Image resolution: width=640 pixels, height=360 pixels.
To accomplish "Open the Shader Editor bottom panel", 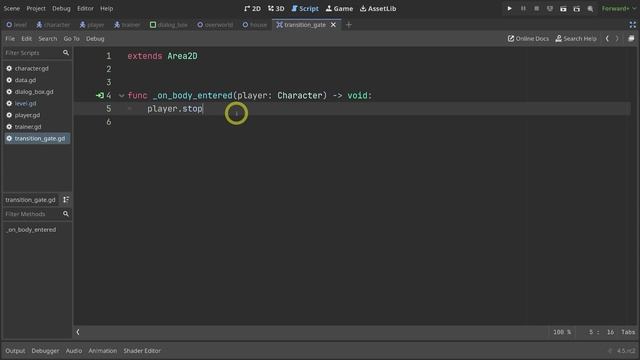I will pyautogui.click(x=142, y=351).
